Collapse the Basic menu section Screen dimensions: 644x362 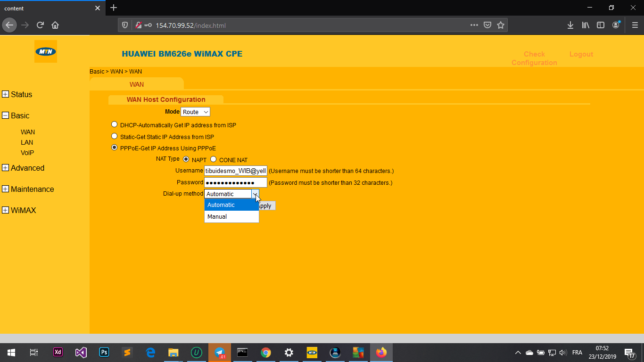[6, 115]
